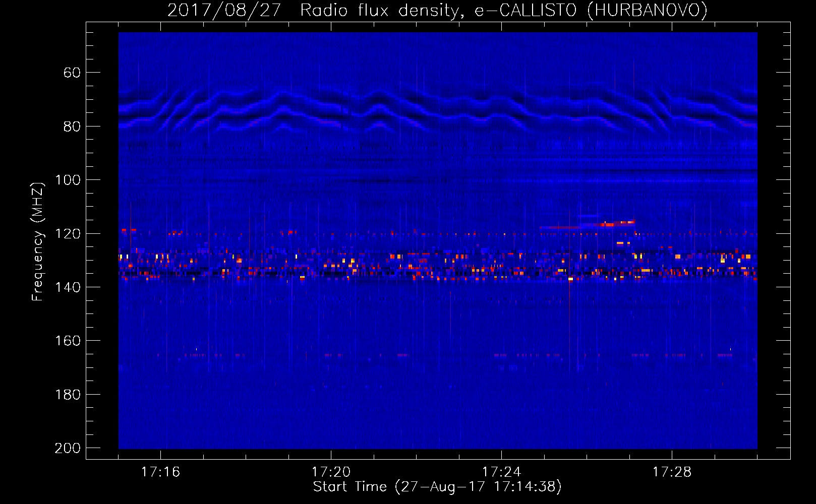Image resolution: width=816 pixels, height=504 pixels.
Task: Click the 17:24 time tick label
Action: point(501,472)
